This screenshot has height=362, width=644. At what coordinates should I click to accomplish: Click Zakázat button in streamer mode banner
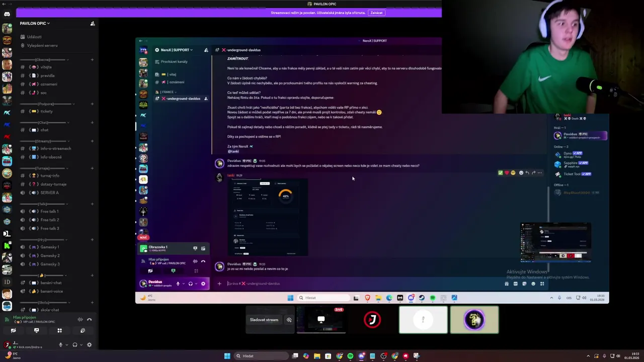(376, 13)
